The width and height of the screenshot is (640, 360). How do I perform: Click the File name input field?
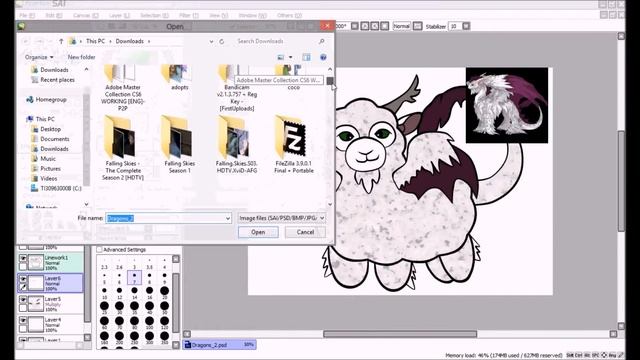coord(169,218)
